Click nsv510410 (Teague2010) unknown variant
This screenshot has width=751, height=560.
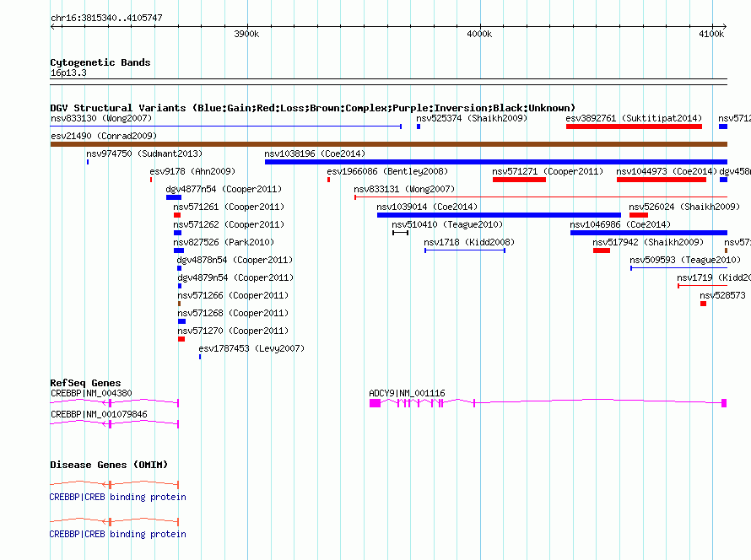tap(401, 233)
